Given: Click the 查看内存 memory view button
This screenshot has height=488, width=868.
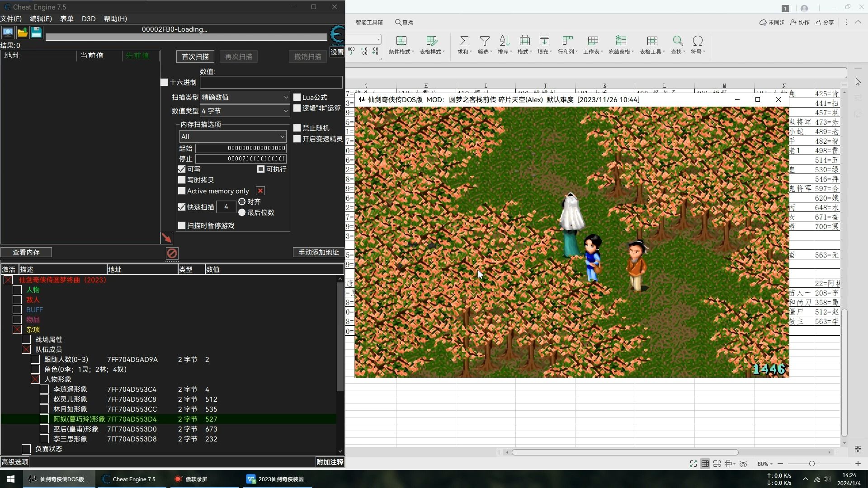Looking at the screenshot, I should (26, 252).
